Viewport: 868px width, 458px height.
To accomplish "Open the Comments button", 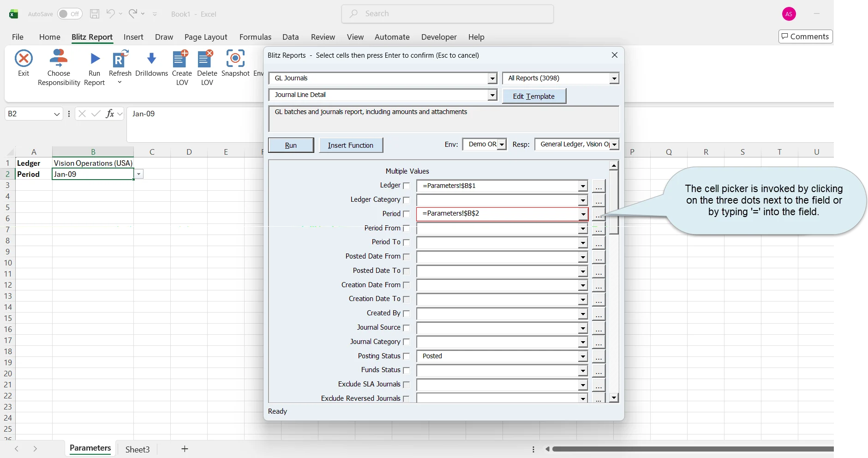I will [x=805, y=36].
